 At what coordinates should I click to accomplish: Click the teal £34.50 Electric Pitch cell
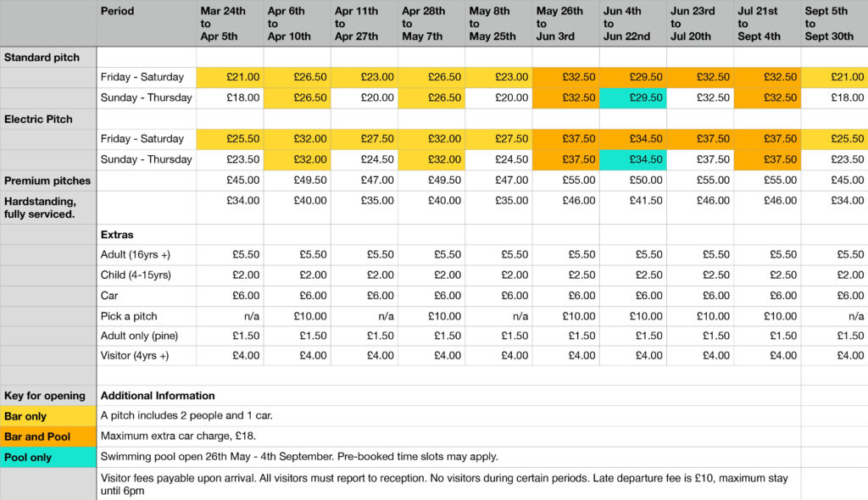point(633,159)
